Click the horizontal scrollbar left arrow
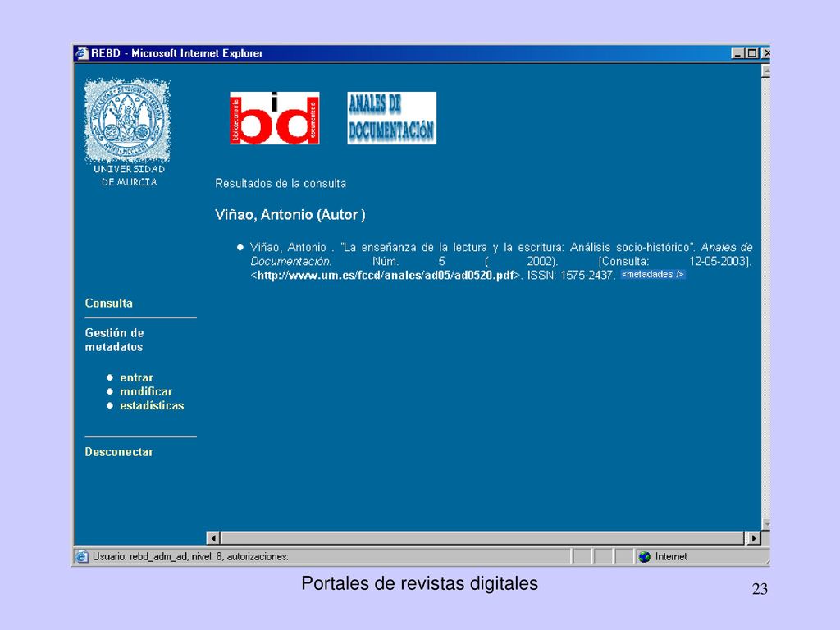 [x=213, y=538]
